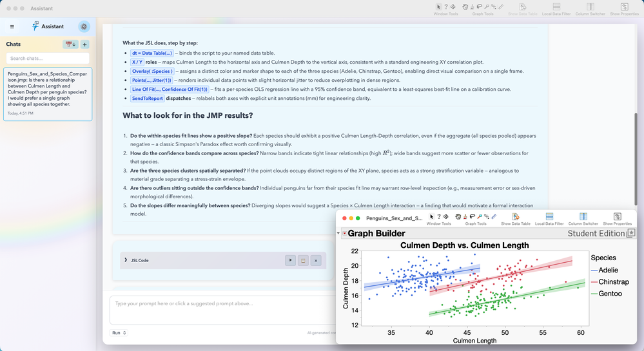Click the 'dt = Data Table(...)' code chip
This screenshot has height=351, width=644.
click(152, 53)
